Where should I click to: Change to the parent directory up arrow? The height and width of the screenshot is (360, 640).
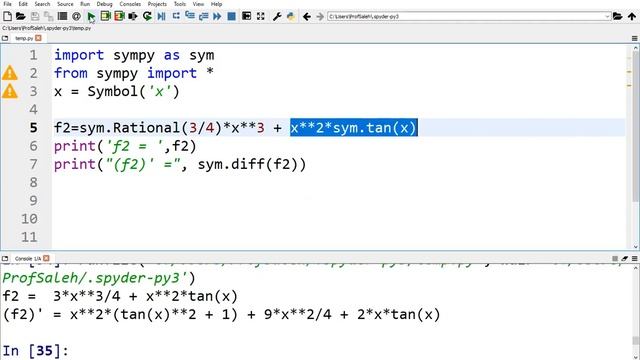(632, 16)
